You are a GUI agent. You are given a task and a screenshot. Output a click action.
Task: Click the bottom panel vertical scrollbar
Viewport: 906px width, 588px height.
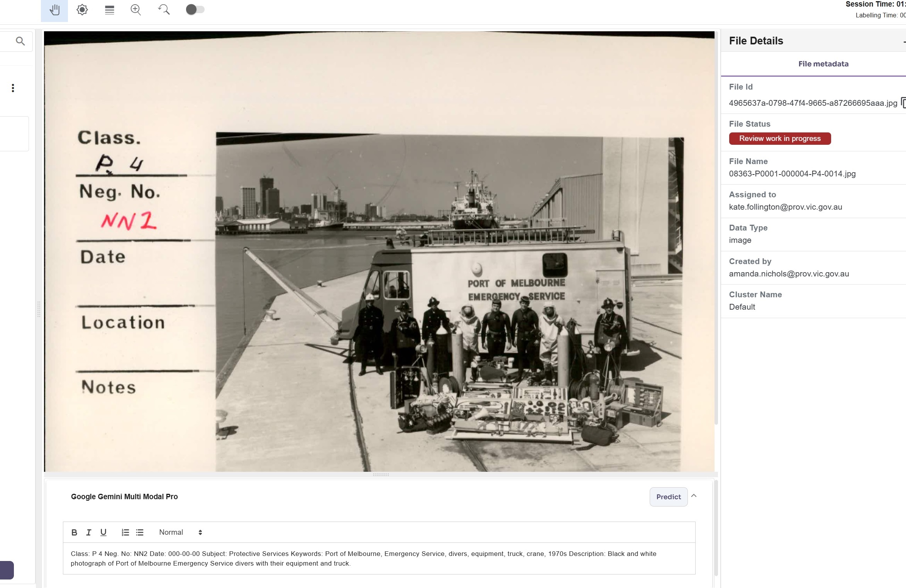click(716, 528)
